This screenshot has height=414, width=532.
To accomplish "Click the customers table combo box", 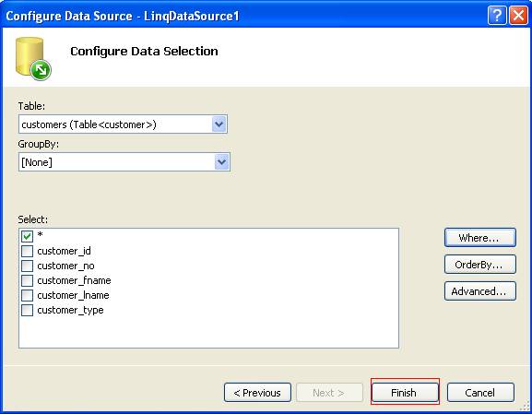I will coord(123,124).
